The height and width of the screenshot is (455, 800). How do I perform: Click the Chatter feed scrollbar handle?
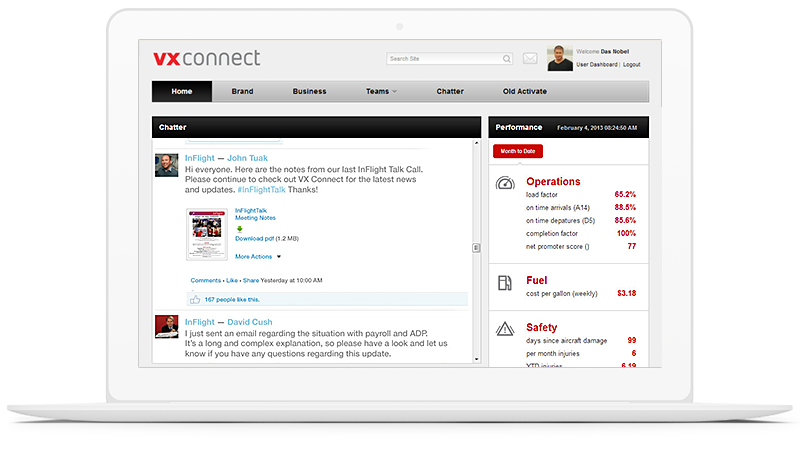click(x=476, y=247)
